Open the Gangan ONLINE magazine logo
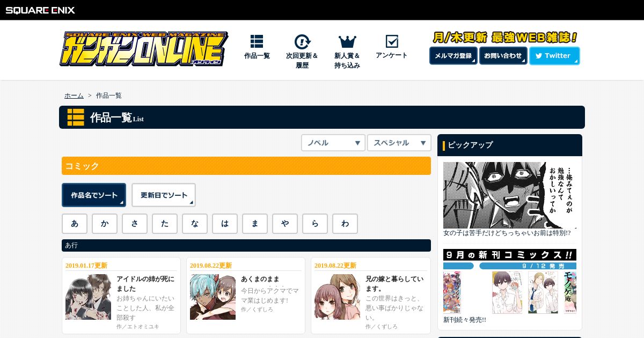 (143, 49)
